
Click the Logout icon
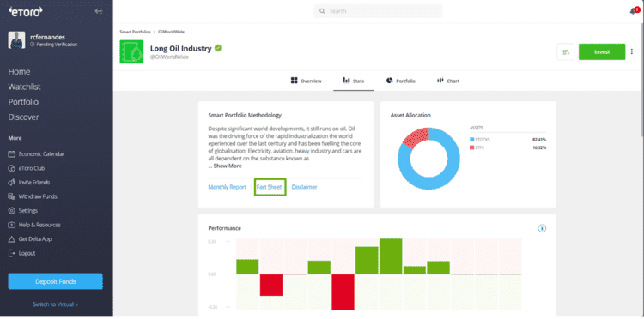(x=11, y=253)
